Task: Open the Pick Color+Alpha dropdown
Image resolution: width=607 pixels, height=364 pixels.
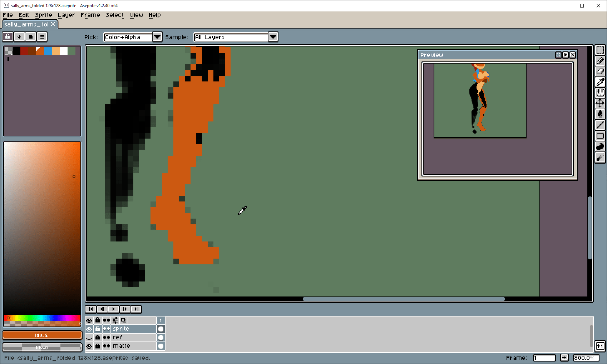Action: (x=157, y=37)
